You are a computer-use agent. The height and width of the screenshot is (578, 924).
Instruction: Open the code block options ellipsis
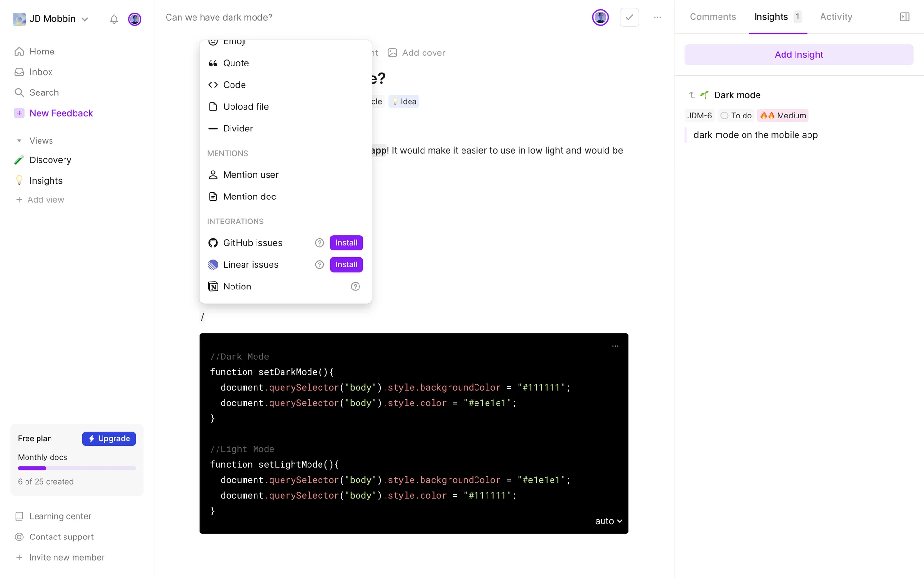[615, 346]
